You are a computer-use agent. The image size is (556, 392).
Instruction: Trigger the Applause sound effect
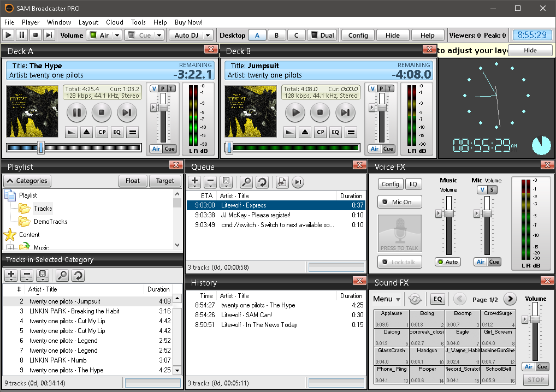tap(392, 319)
